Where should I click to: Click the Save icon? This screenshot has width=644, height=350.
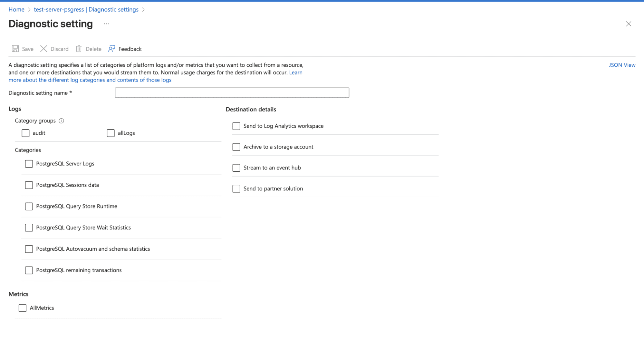point(15,49)
